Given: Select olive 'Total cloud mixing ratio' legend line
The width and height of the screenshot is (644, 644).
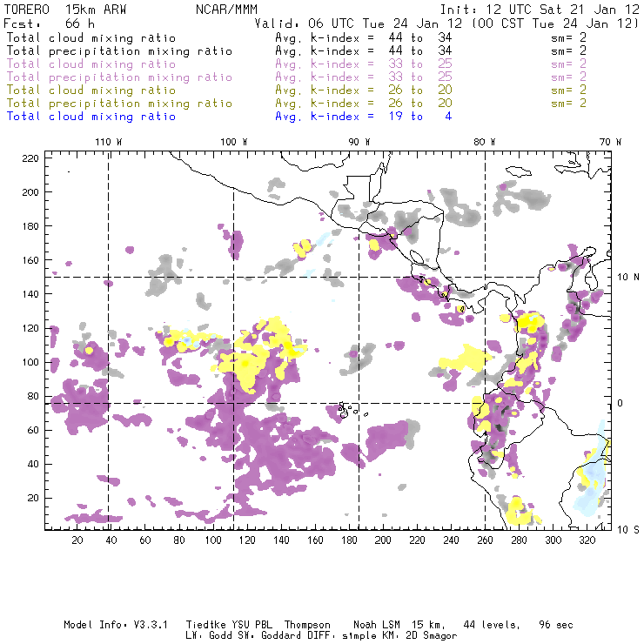Looking at the screenshot, I should [91, 91].
